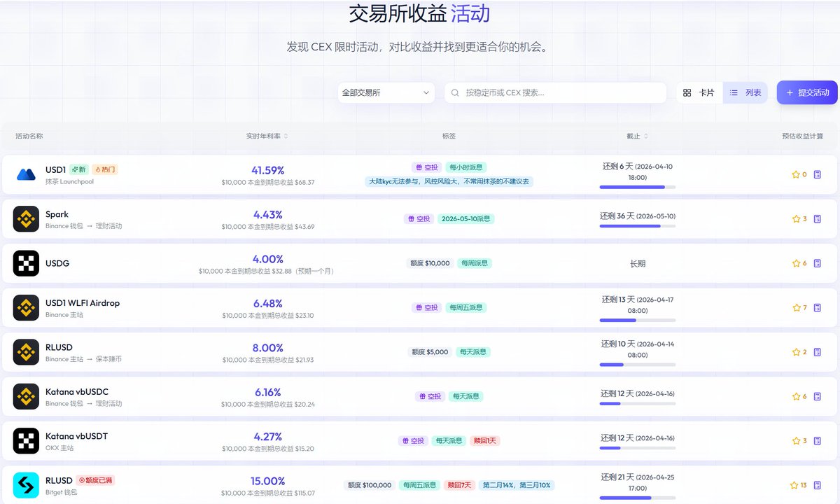Click the 赎回7天 tag
840x504 pixels.
pyautogui.click(x=458, y=485)
